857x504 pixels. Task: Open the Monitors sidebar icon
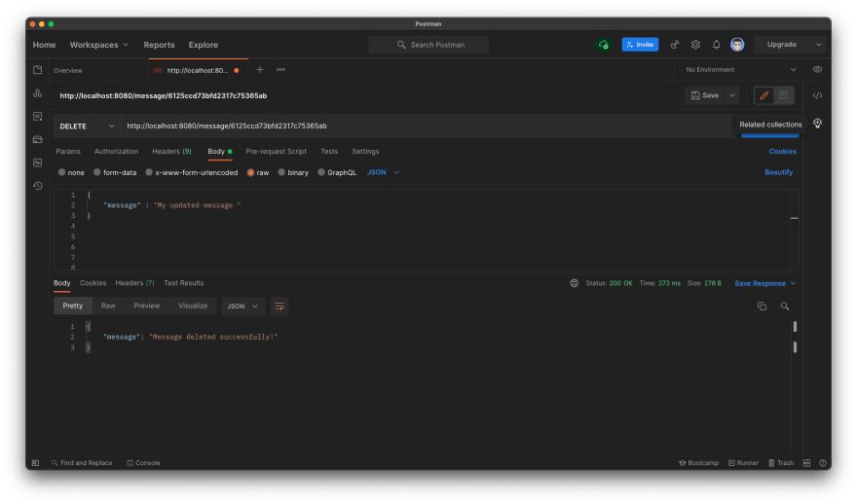point(37,162)
